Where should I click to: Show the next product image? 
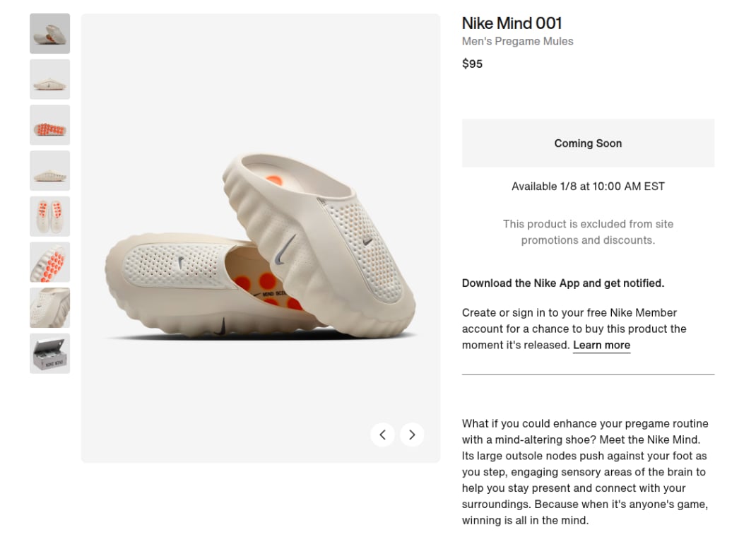click(x=412, y=435)
